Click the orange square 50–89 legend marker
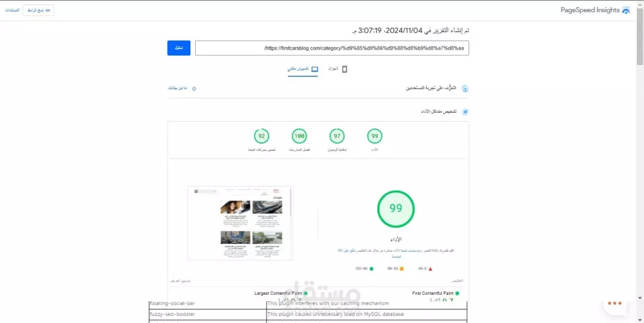Viewport: 644px width, 323px height. click(x=402, y=269)
